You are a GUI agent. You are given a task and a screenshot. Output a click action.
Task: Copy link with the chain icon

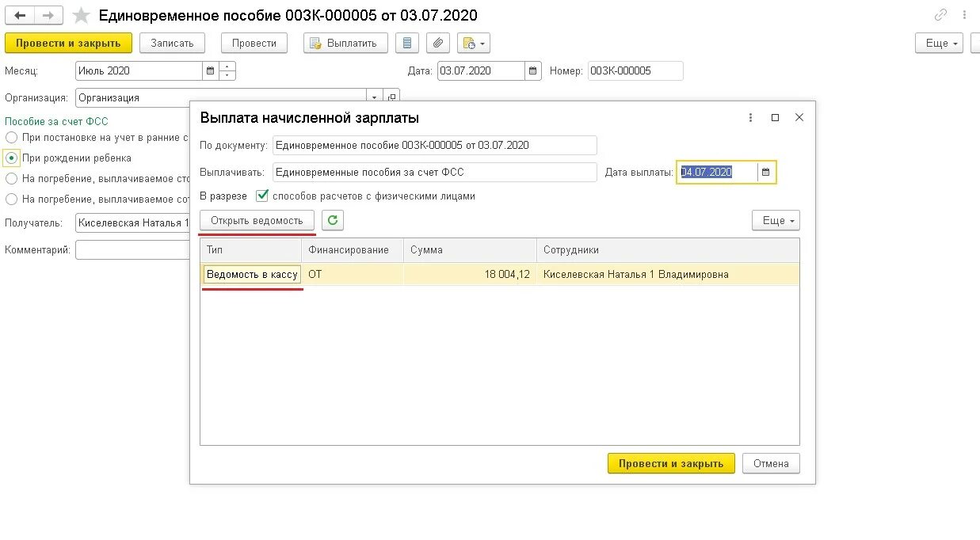coord(940,15)
